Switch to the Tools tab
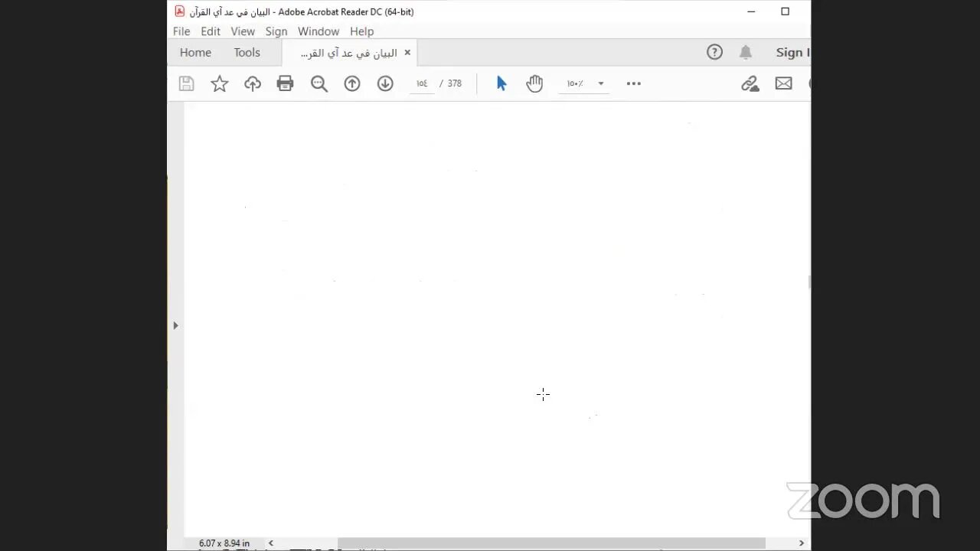 [247, 52]
